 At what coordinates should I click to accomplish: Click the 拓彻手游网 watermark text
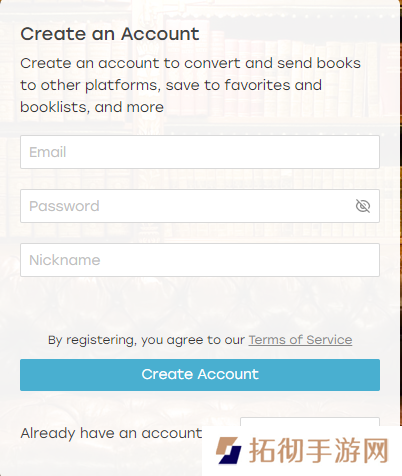point(319,450)
